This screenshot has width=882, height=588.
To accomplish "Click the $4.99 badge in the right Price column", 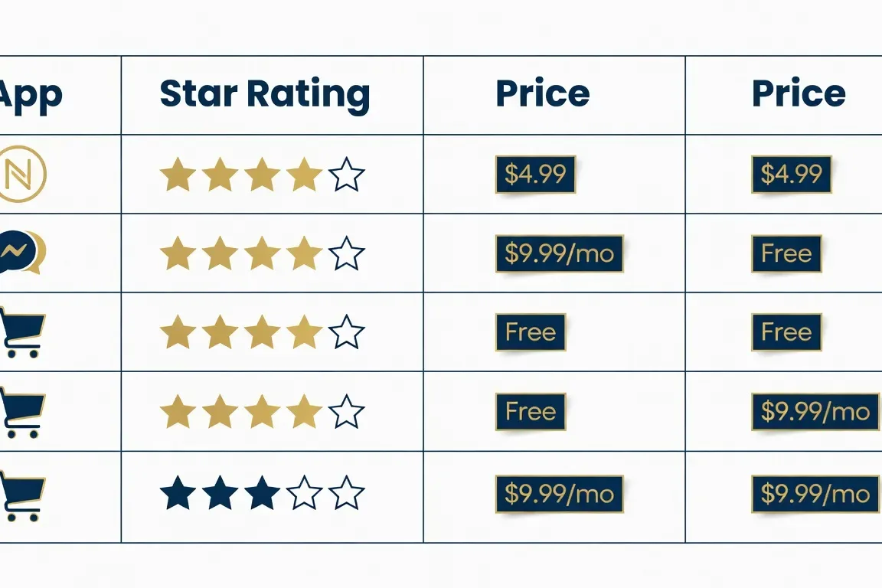I will (792, 175).
